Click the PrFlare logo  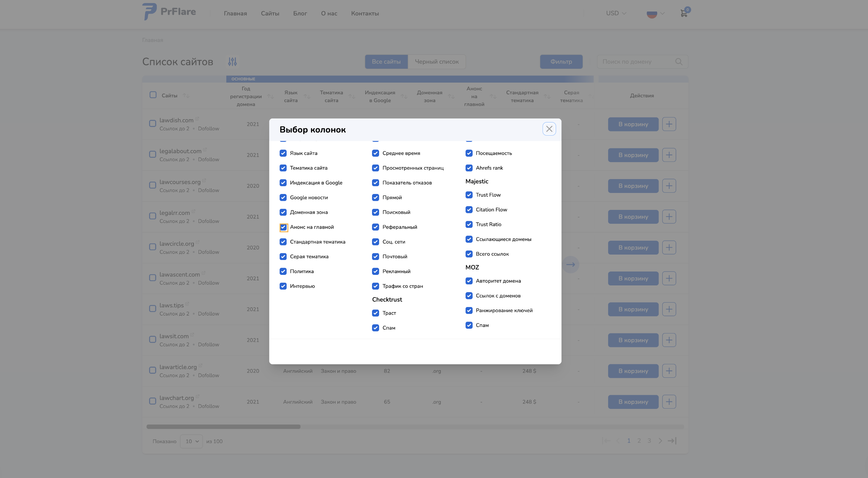(169, 12)
